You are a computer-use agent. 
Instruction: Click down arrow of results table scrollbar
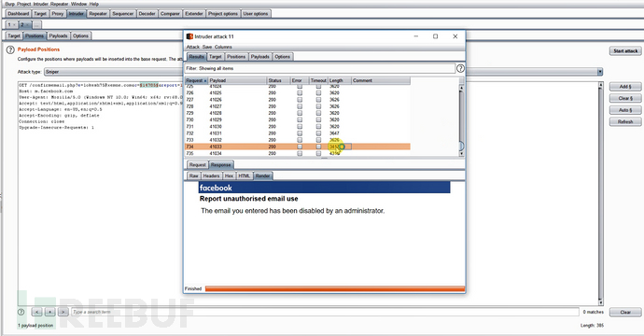[461, 154]
